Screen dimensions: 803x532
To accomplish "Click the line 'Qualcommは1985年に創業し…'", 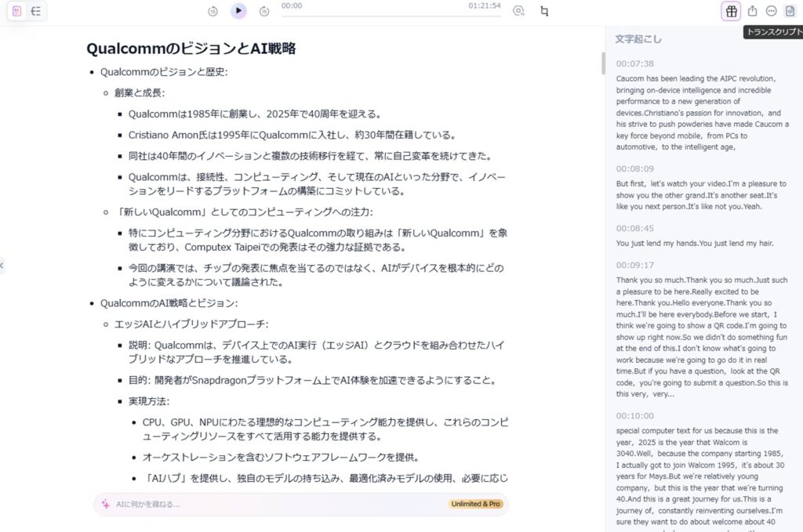I will tap(255, 114).
